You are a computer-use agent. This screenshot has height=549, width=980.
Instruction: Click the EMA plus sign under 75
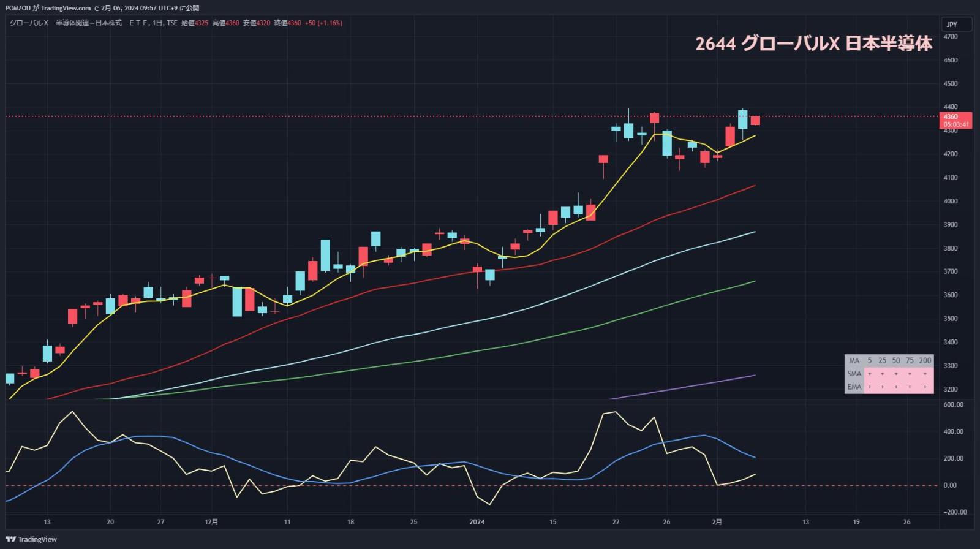pyautogui.click(x=910, y=387)
